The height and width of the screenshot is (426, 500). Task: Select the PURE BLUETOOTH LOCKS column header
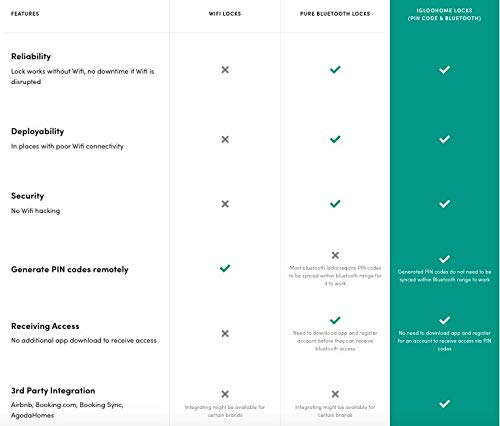click(335, 14)
